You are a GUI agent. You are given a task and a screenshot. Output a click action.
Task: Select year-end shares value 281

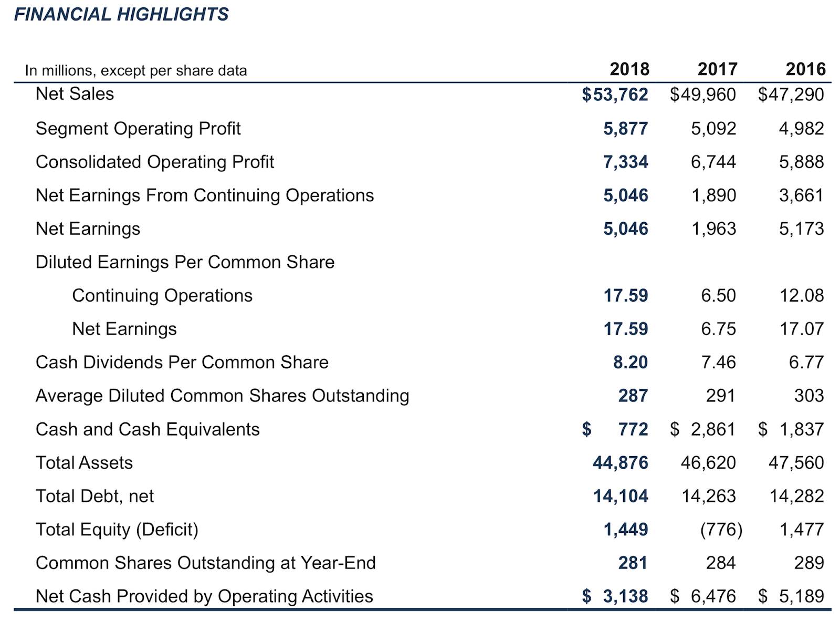point(633,563)
